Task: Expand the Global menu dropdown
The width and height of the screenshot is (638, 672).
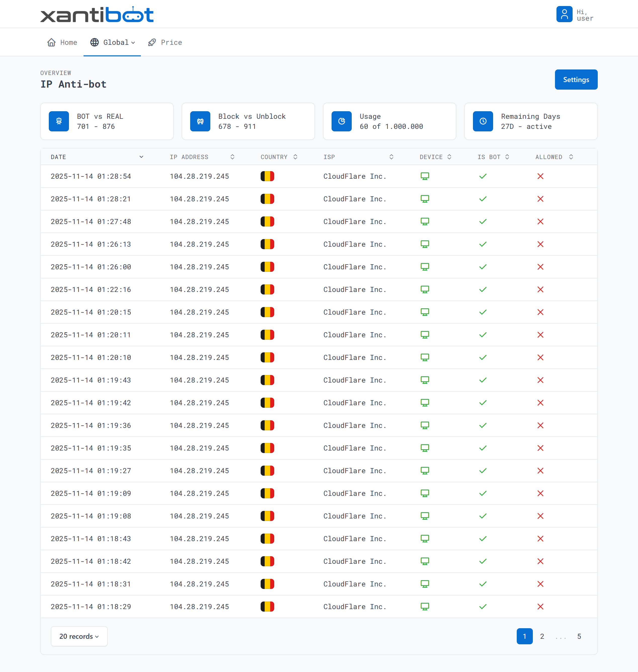Action: tap(112, 43)
